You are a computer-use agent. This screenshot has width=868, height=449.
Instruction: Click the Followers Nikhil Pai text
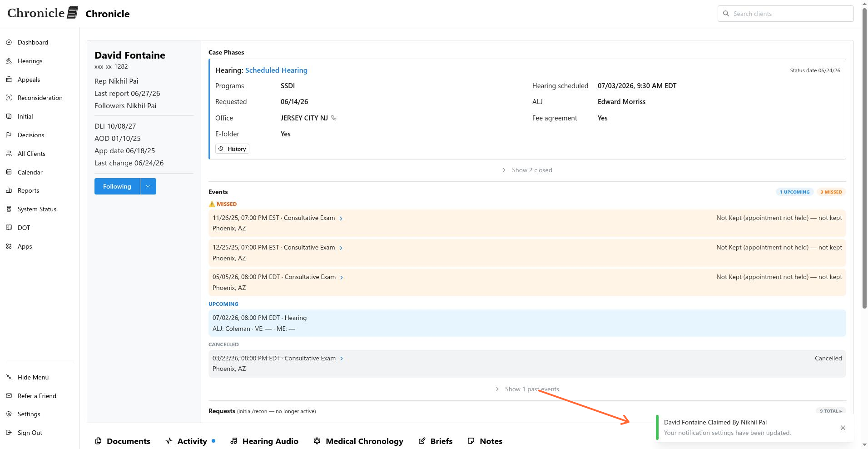pos(125,105)
